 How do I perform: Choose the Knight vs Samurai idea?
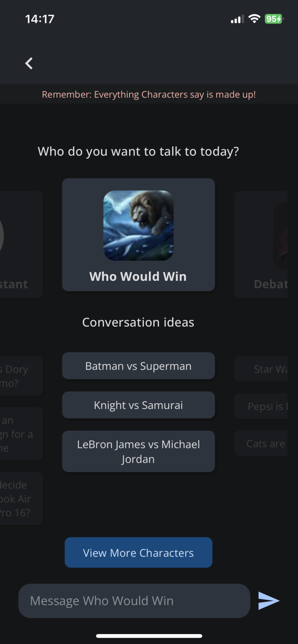pyautogui.click(x=138, y=405)
